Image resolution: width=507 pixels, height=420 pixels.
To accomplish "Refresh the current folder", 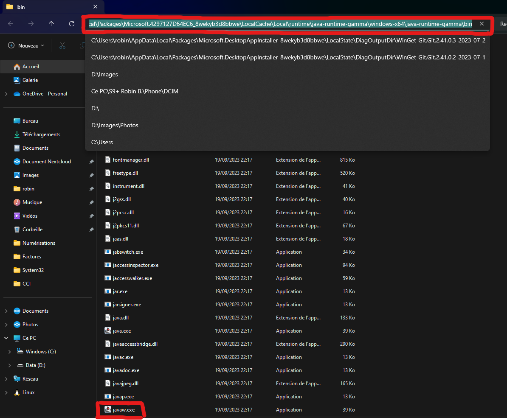I will pos(72,24).
